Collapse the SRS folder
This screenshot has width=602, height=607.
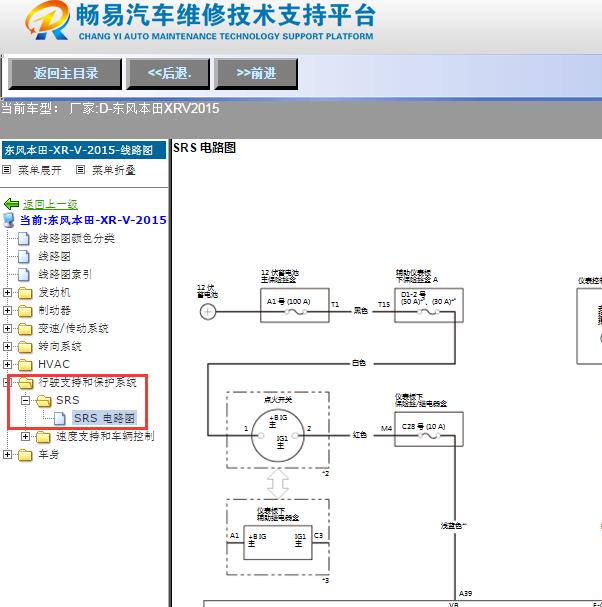click(x=26, y=400)
